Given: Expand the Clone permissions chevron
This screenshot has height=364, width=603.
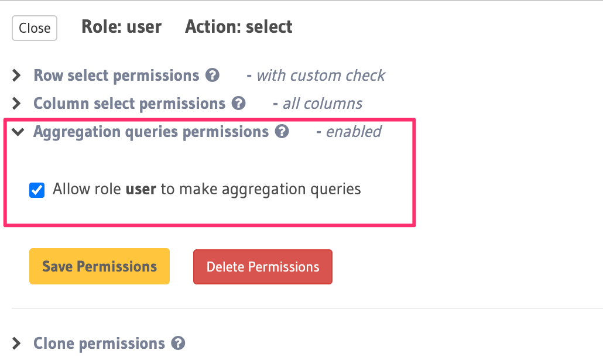Looking at the screenshot, I should tap(18, 344).
